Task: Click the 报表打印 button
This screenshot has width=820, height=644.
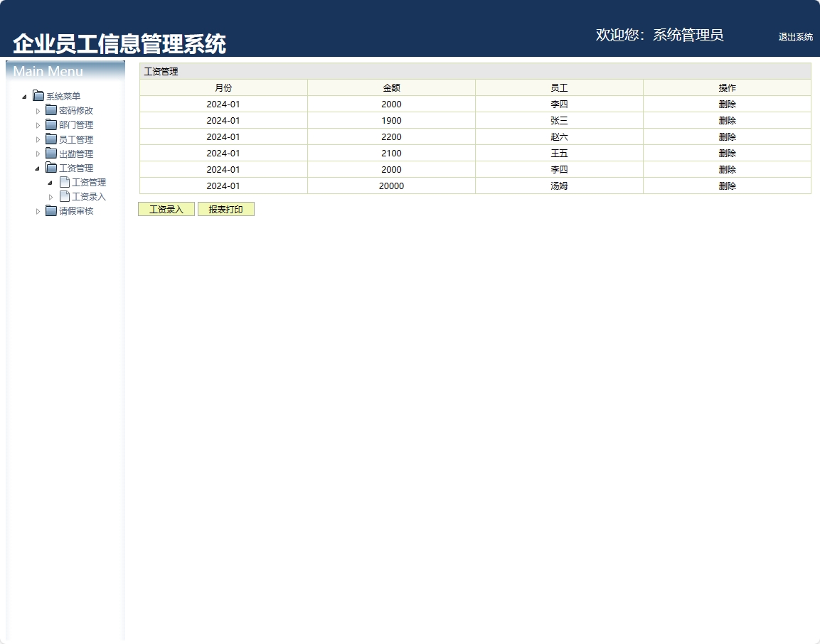Action: 226,208
